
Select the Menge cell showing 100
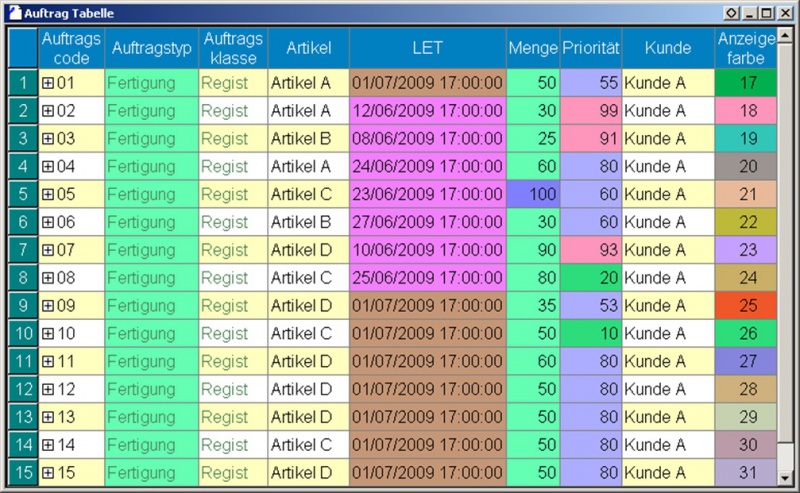tap(533, 194)
